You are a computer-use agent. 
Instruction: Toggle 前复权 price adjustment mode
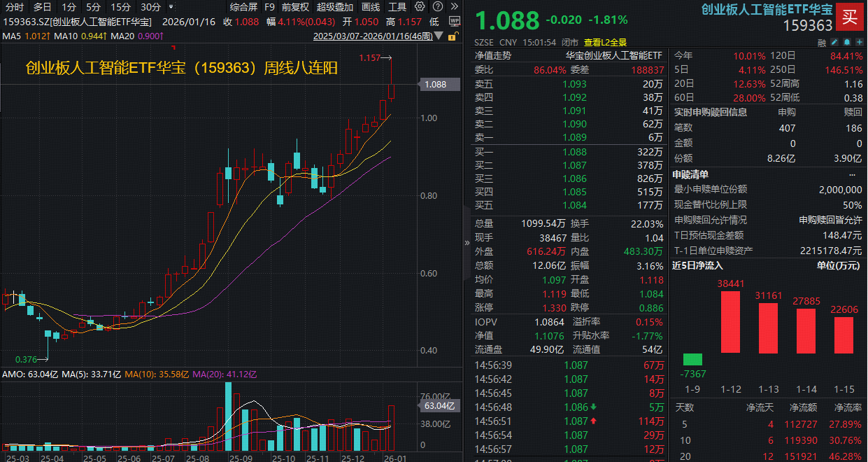pyautogui.click(x=295, y=7)
